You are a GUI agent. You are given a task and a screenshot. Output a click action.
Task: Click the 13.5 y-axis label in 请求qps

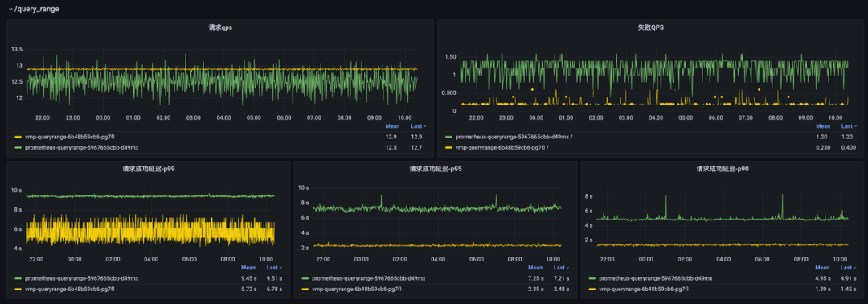17,49
